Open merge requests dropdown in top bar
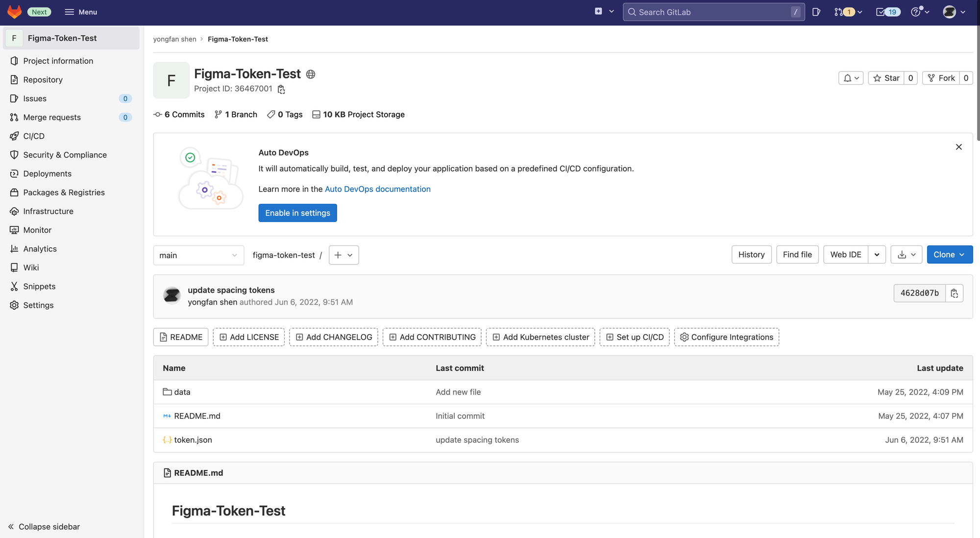Viewport: 980px width, 538px height. [848, 12]
